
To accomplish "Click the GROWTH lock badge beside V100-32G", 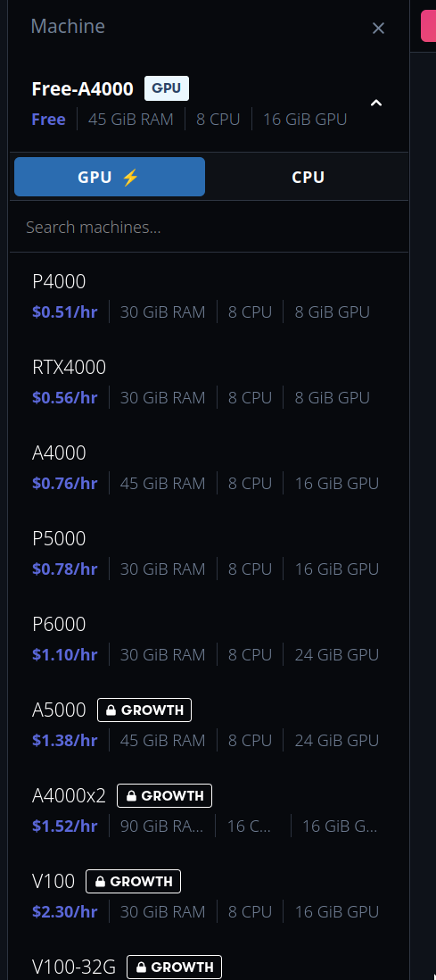I will click(174, 967).
